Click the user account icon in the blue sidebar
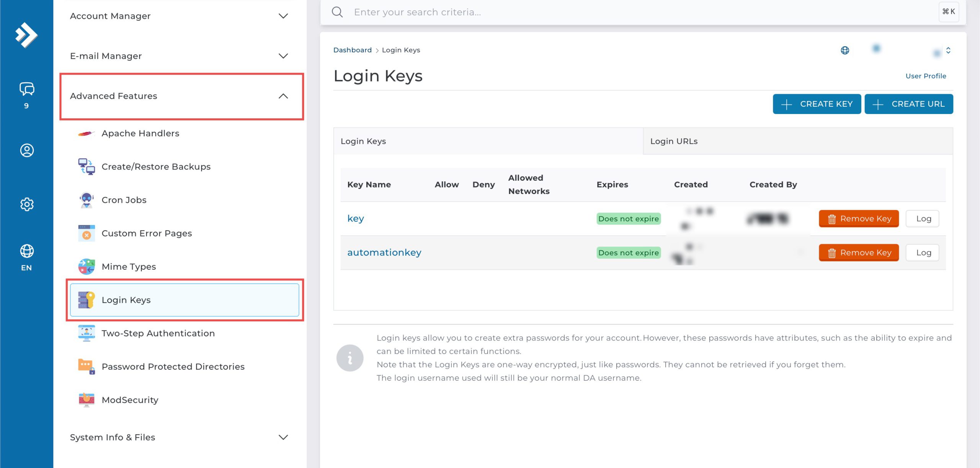The width and height of the screenshot is (980, 468). [26, 150]
